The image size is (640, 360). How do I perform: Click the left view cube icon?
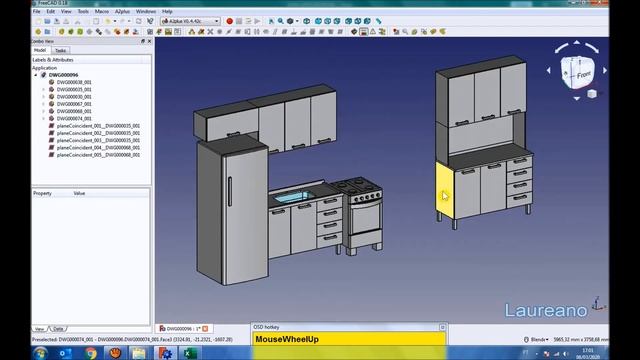367,21
